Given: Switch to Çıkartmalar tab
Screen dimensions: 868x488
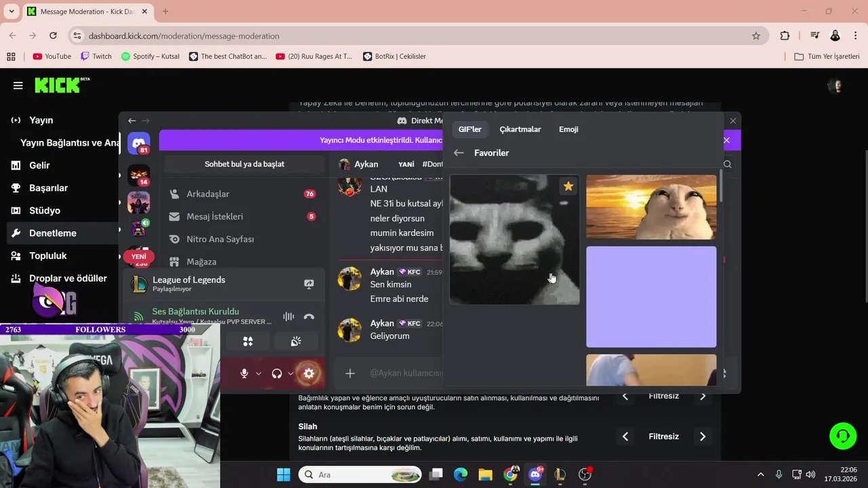Looking at the screenshot, I should click(520, 129).
